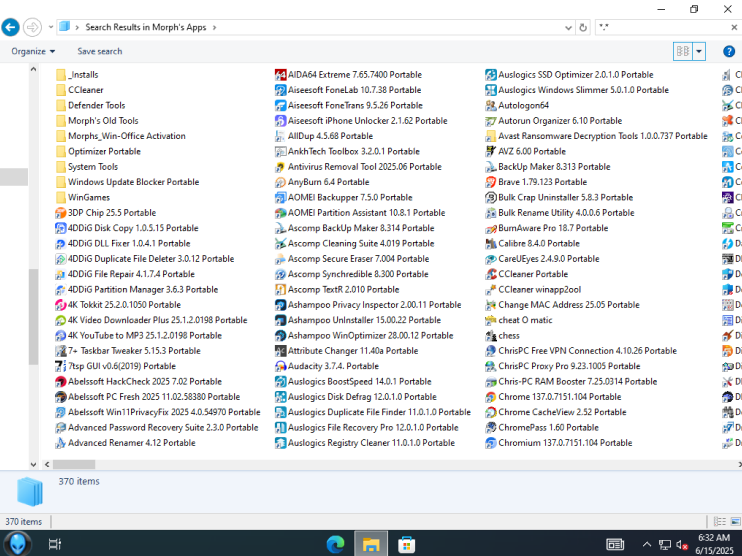Select Morphs_Win-Office Activation folder
The image size is (742, 556).
(x=121, y=136)
